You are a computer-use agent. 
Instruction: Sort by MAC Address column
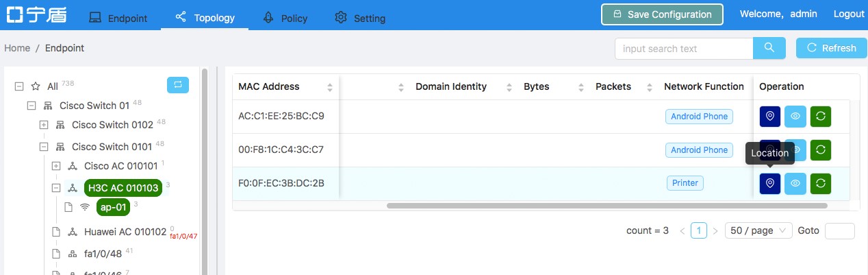pos(330,87)
